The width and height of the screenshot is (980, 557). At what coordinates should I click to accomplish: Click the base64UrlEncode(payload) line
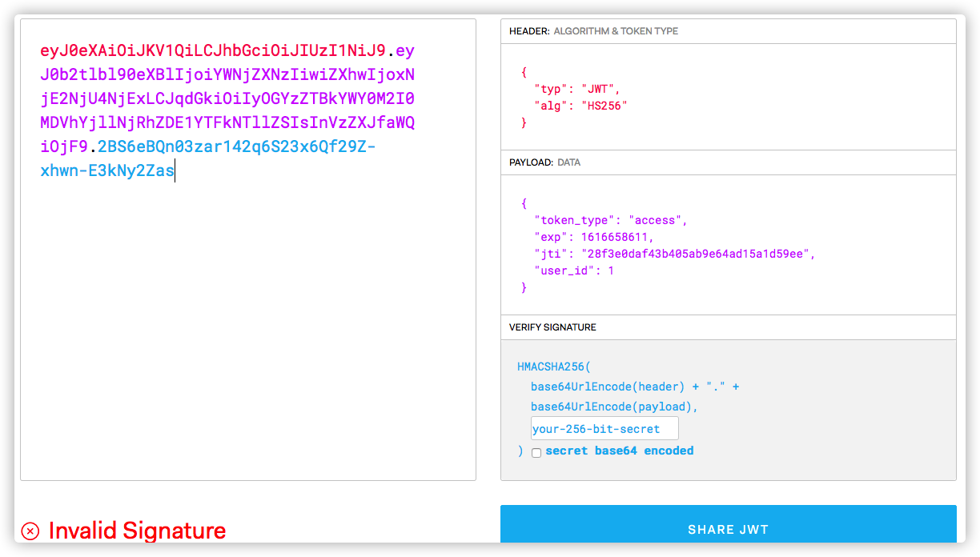[614, 407]
